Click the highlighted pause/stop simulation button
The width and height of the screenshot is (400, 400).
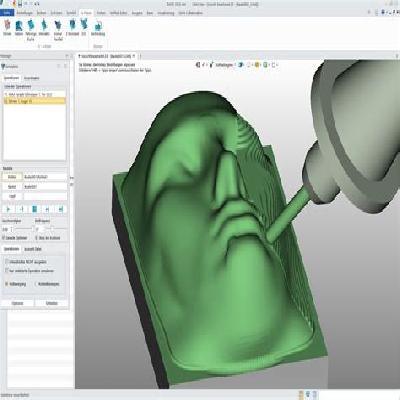click(35, 209)
